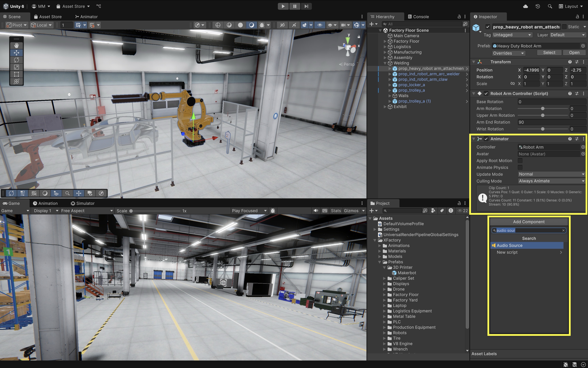Enable the Animate Physics checkbox
The image size is (588, 368).
pyautogui.click(x=520, y=167)
